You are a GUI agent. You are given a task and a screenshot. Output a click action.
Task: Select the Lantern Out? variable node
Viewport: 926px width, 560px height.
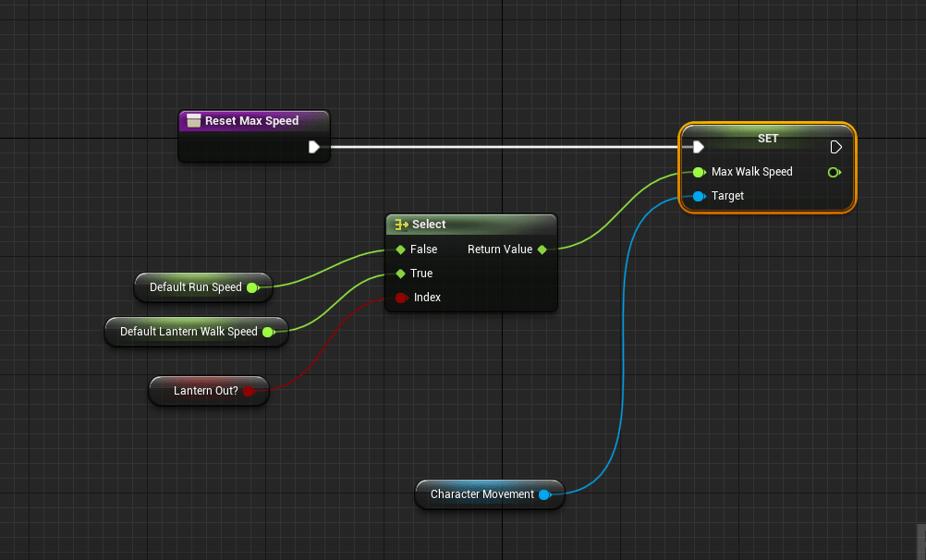coord(205,391)
